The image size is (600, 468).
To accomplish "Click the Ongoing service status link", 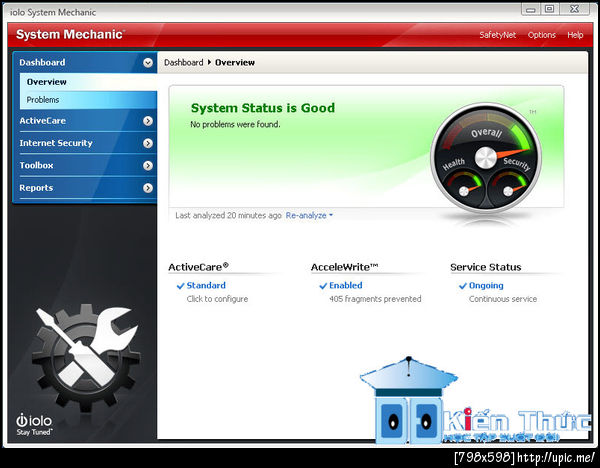I will (486, 286).
